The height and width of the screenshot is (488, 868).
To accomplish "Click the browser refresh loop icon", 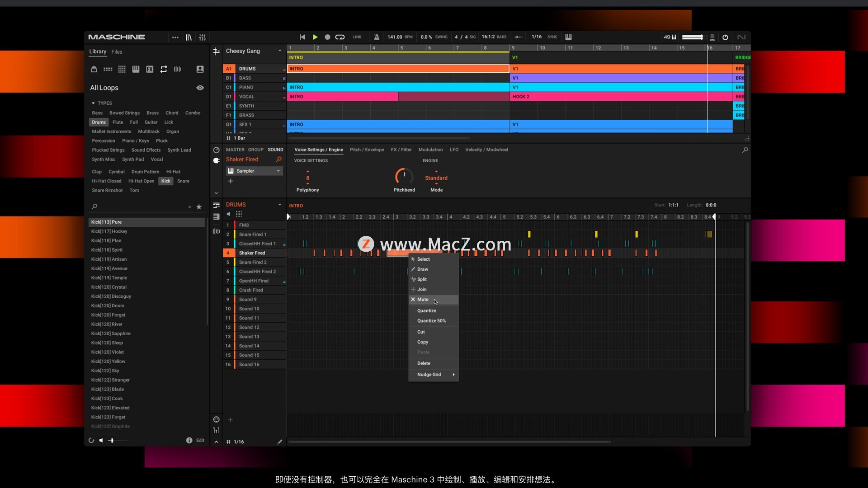I will pyautogui.click(x=91, y=441).
